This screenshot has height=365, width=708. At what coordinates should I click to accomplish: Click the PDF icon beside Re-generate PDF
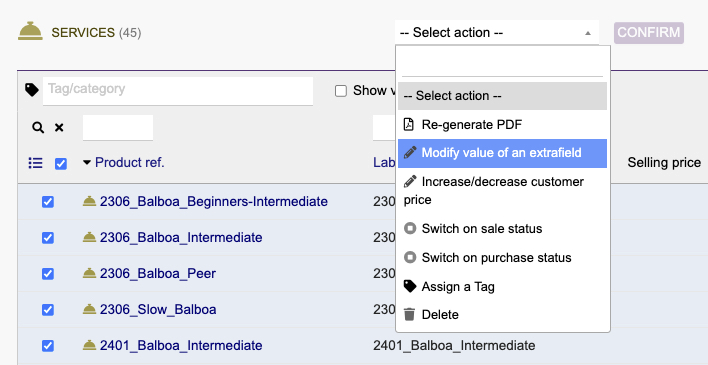[x=409, y=124]
